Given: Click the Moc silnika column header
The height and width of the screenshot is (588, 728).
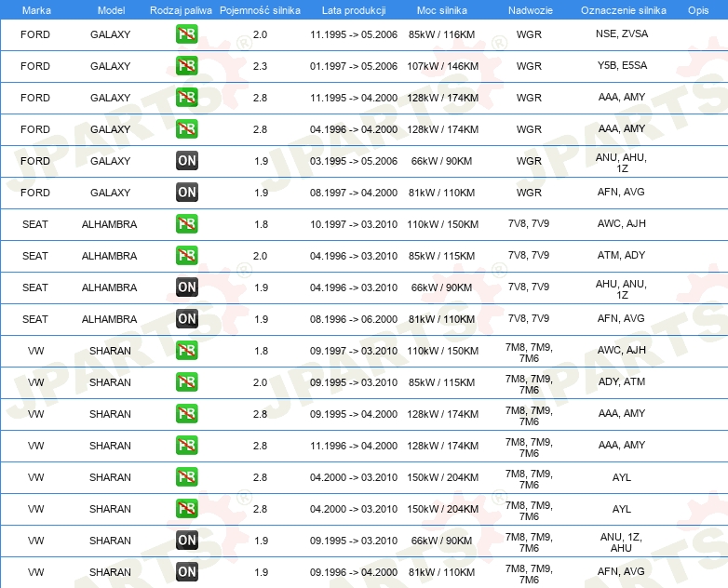Looking at the screenshot, I should coord(441,10).
